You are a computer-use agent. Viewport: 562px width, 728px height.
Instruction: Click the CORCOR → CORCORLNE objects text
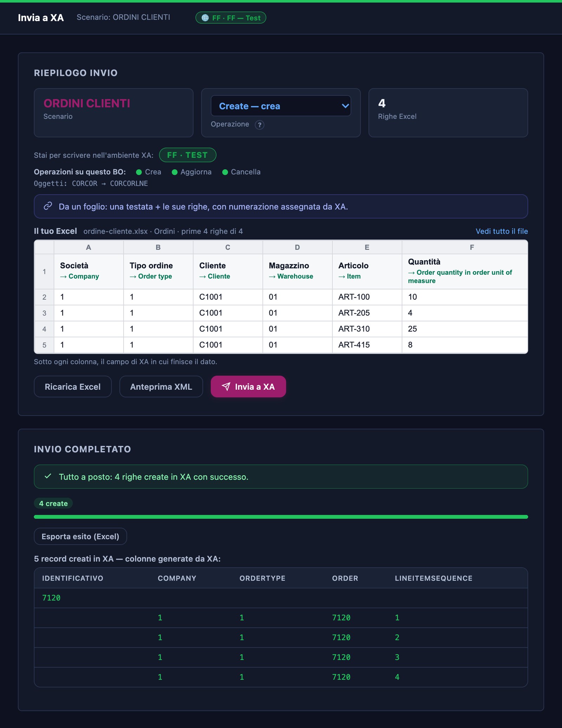click(x=110, y=183)
